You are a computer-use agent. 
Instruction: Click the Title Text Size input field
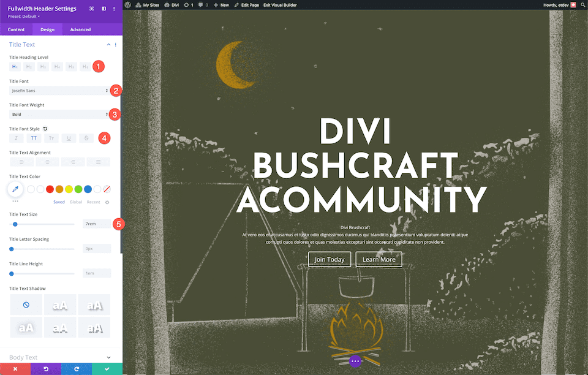pyautogui.click(x=96, y=224)
